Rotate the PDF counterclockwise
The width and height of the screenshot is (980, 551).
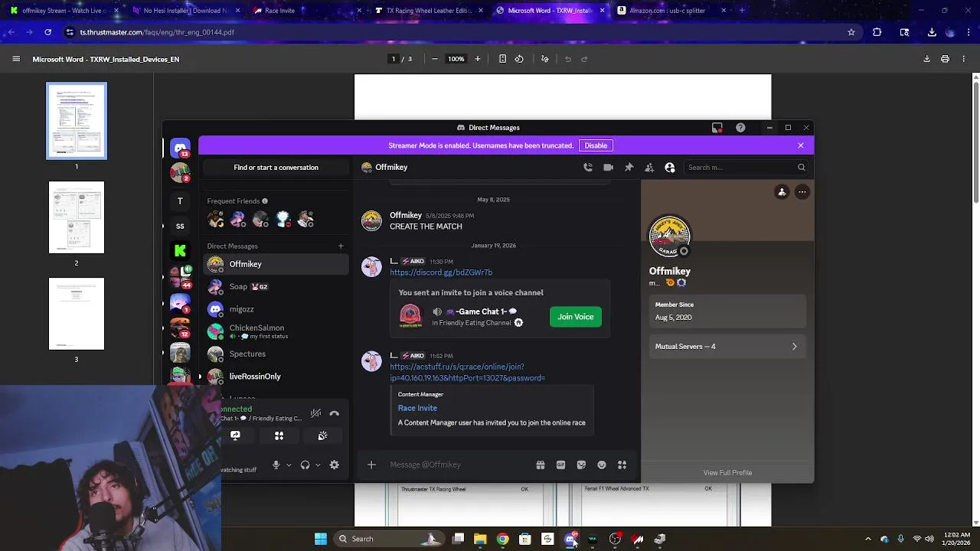519,59
